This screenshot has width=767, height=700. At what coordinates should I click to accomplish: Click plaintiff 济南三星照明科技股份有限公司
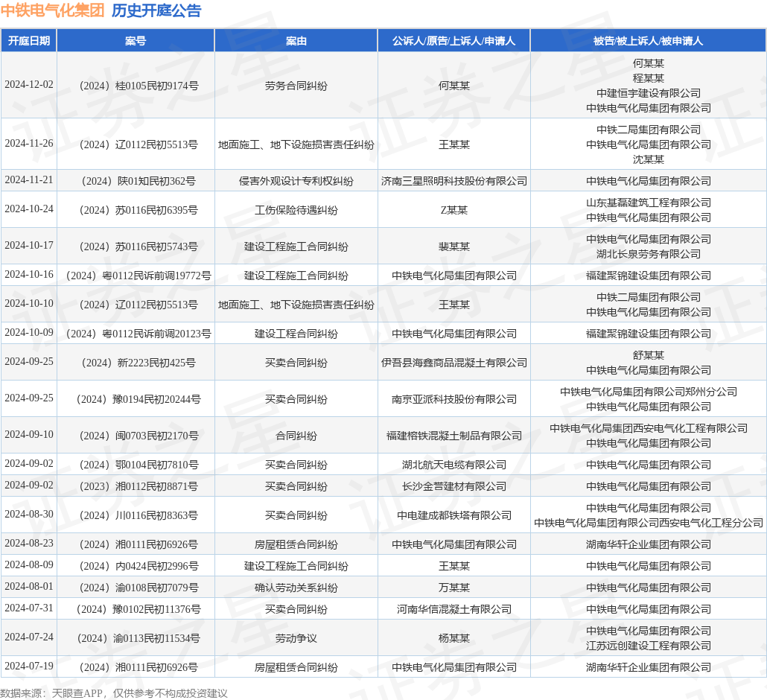[454, 181]
